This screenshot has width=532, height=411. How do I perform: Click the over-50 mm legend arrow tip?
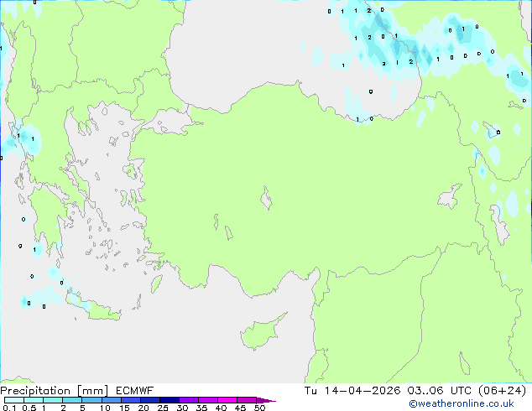point(266,400)
